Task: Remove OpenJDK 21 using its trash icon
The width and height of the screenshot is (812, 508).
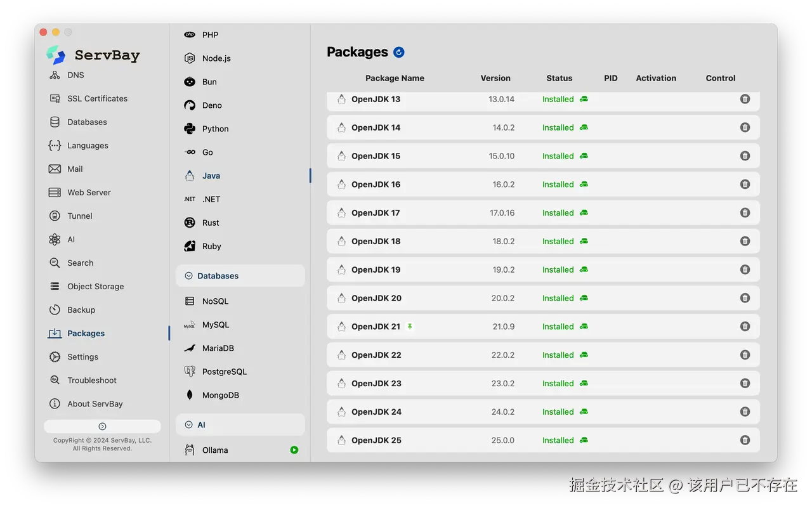Action: (x=745, y=327)
